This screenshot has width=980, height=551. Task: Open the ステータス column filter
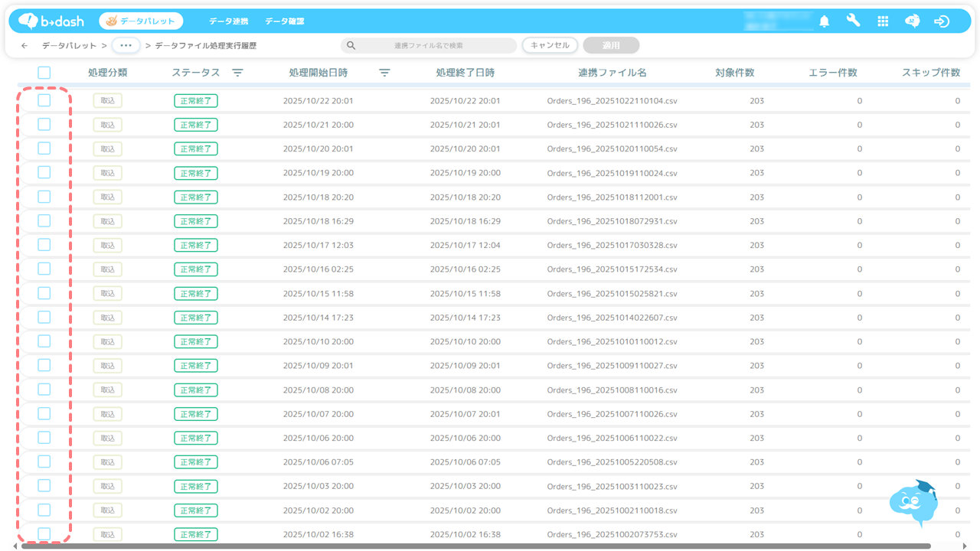point(237,73)
